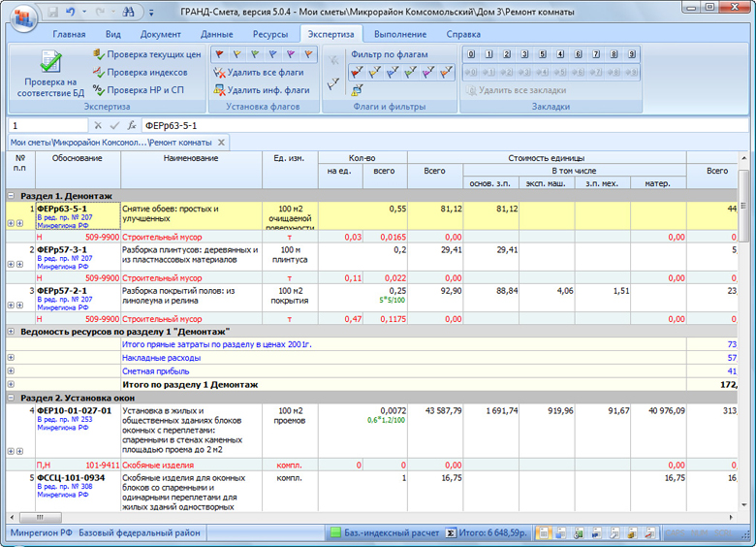Screen dimensions: 756x547
Task: Expand Сметная прибыль row
Action: [x=11, y=370]
